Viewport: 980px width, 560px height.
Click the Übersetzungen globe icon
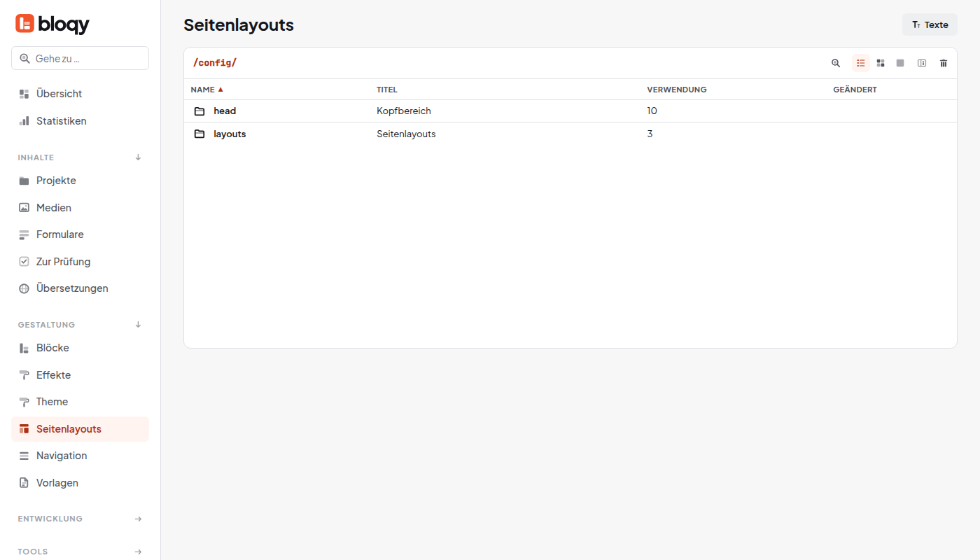24,288
